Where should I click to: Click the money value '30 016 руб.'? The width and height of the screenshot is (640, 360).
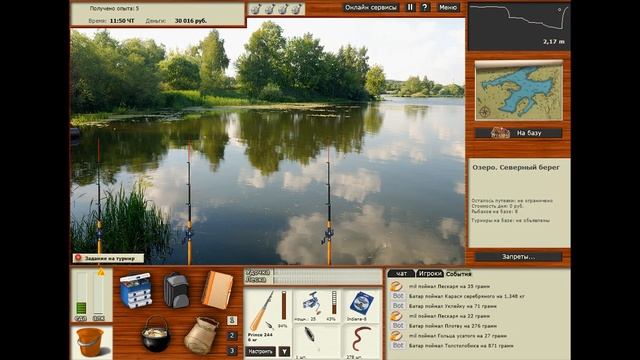[x=191, y=20]
